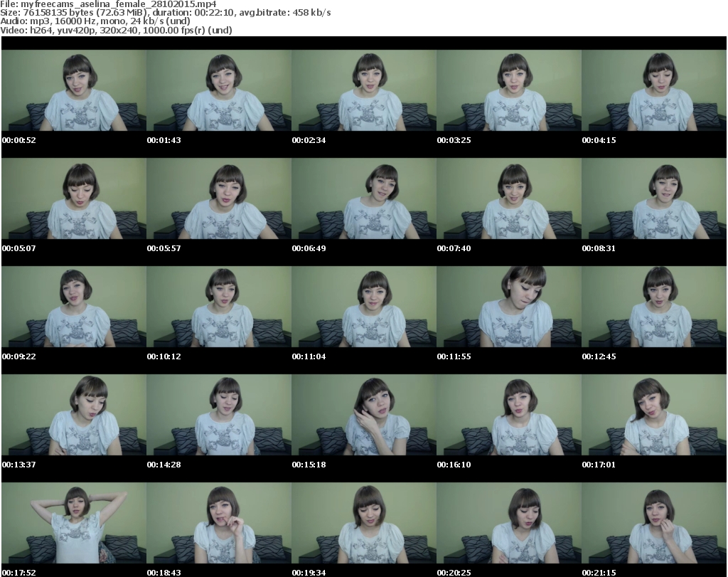
Task: Click the timestamp label 00:13:37
Action: [19, 465]
